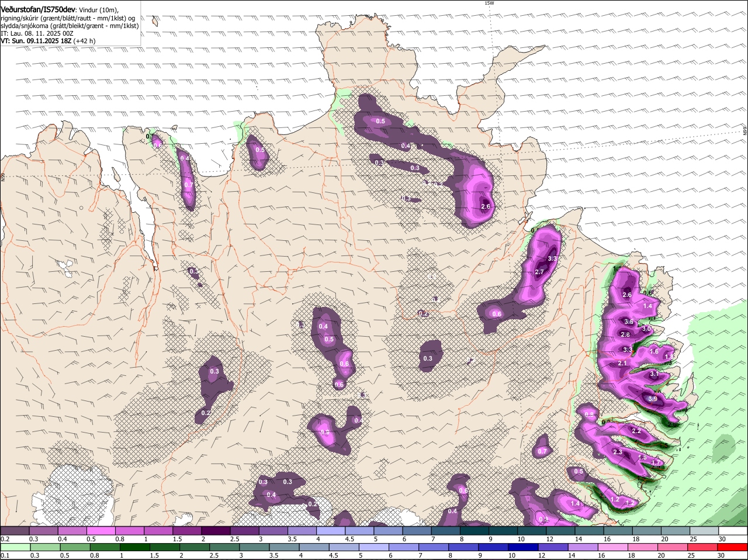Click the 2.2 snowfall value on the map
Image resolution: width=748 pixels, height=560 pixels.
[x=636, y=431]
